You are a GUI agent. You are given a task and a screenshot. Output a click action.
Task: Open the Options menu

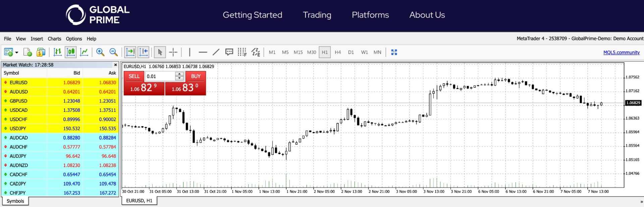coord(74,39)
